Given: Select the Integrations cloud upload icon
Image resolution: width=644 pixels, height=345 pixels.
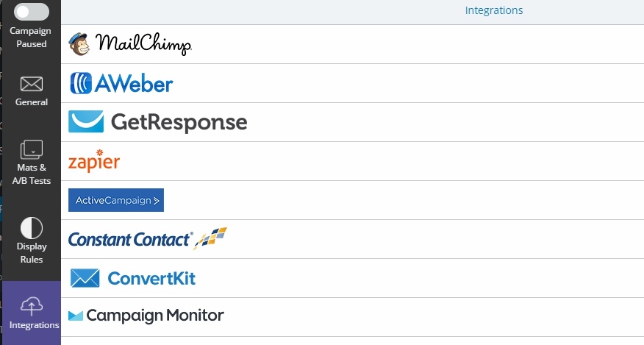Looking at the screenshot, I should point(31,306).
